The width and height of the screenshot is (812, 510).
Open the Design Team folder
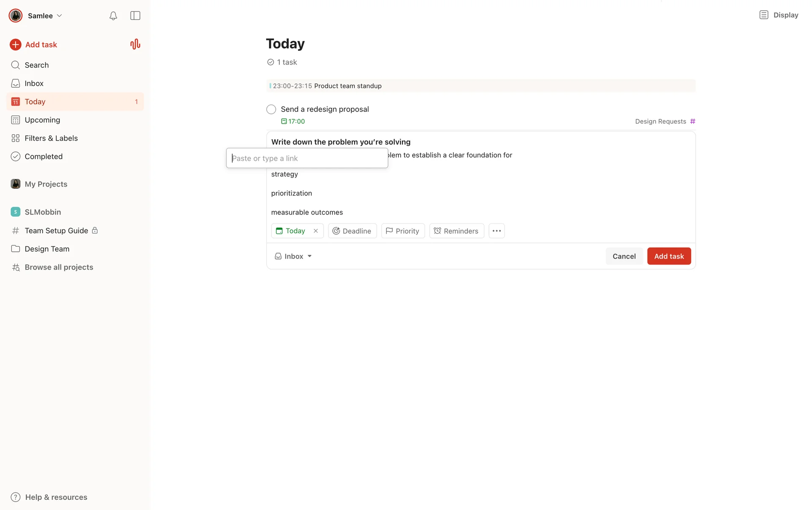coord(47,249)
